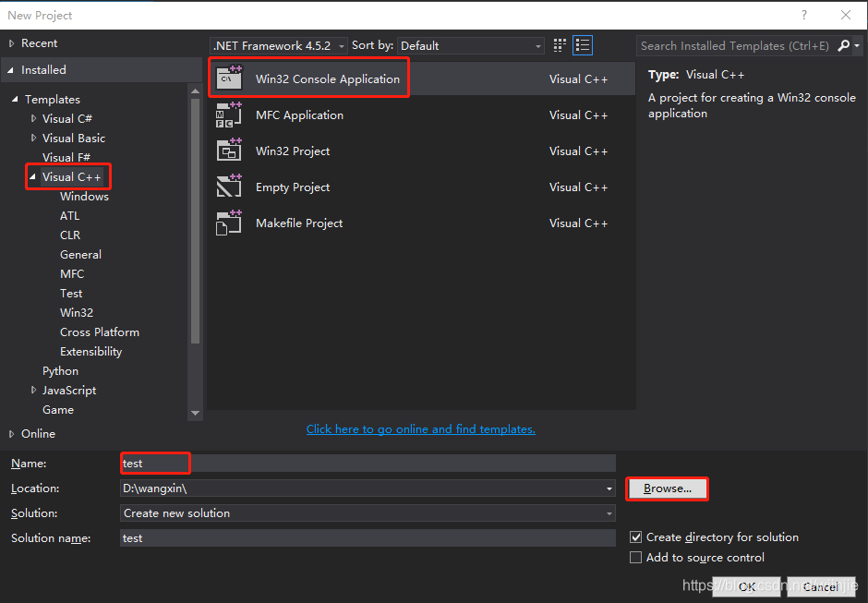Select the Win32 tree category

[x=77, y=313]
